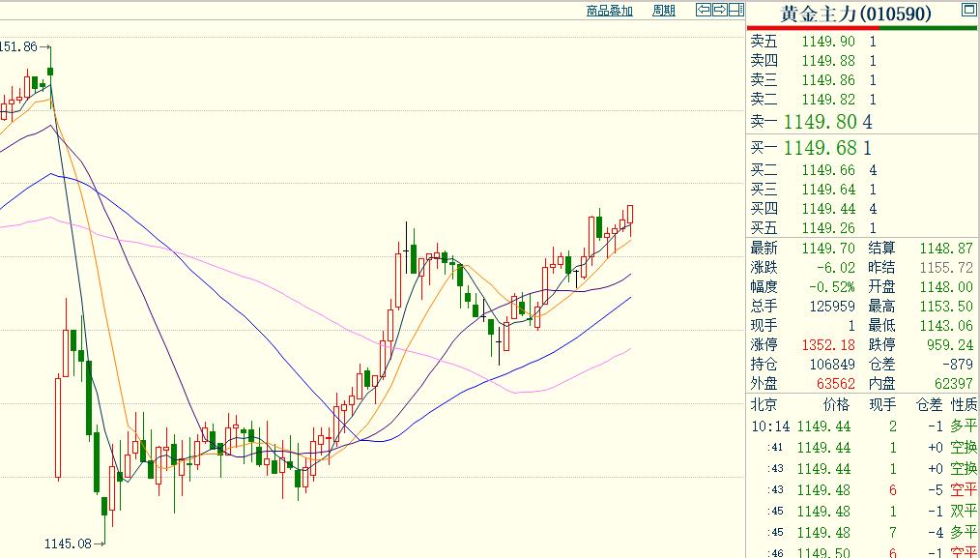Select the 最高 value 1153.50
This screenshot has width=980, height=558.
pyautogui.click(x=952, y=306)
